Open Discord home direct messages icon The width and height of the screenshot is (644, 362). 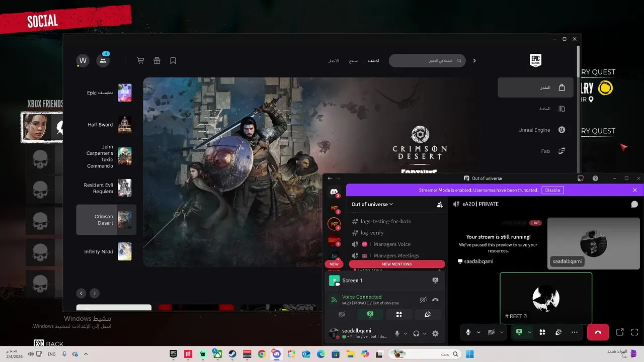[334, 192]
